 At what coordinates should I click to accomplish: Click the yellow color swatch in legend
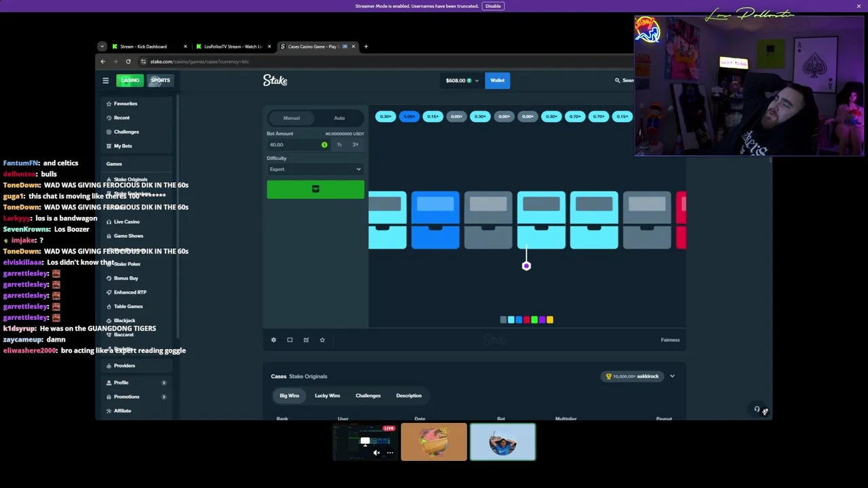coord(549,320)
